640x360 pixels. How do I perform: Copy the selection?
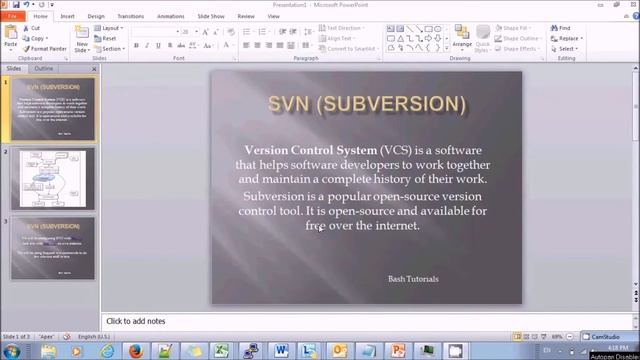point(35,38)
